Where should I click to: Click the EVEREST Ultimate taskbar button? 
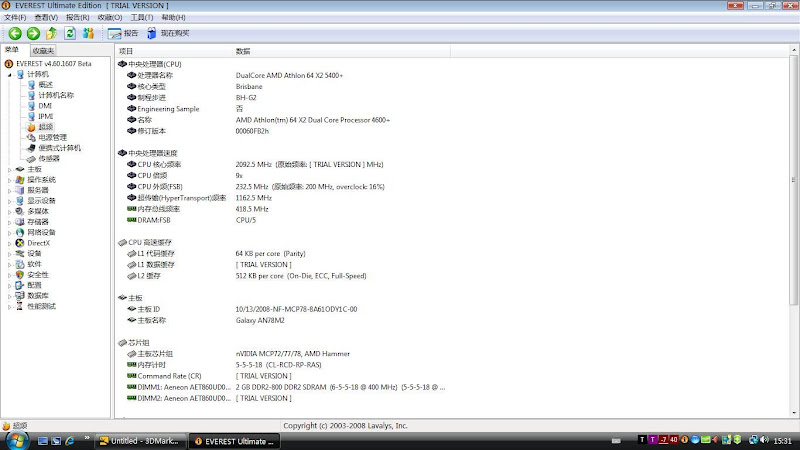pos(234,441)
